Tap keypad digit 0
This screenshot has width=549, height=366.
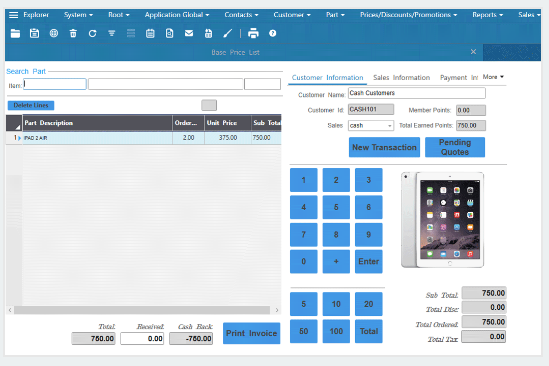tap(304, 261)
